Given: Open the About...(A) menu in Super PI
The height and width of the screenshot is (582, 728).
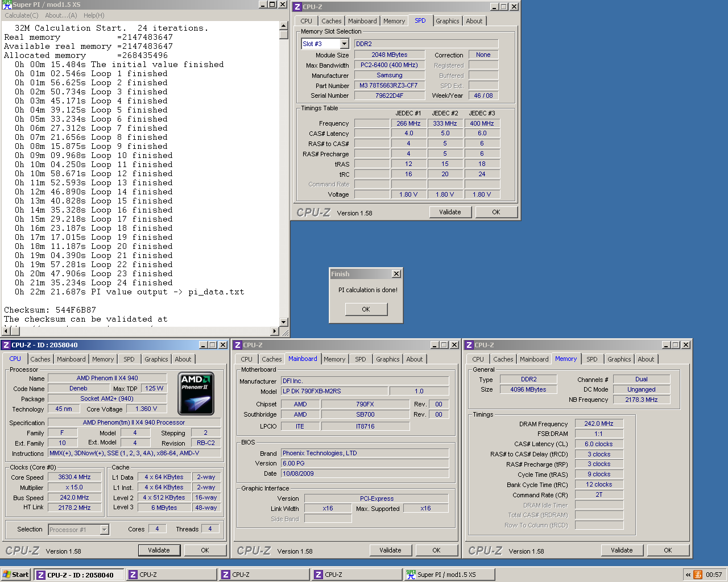Looking at the screenshot, I should 61,15.
